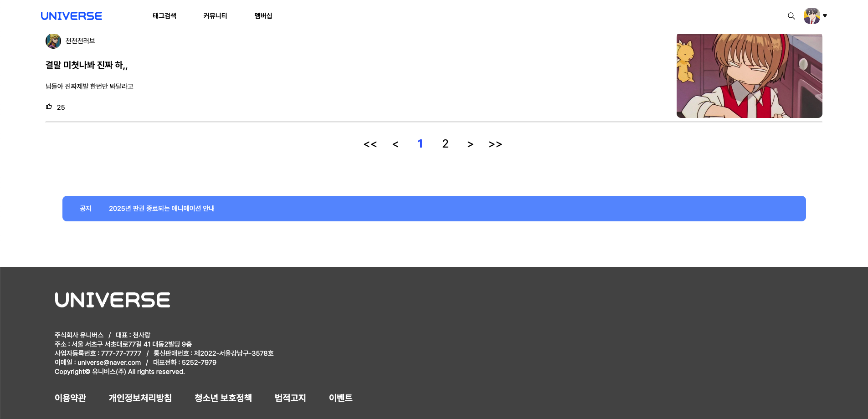Click the 대표 : 천사랑 footer text

pyautogui.click(x=133, y=335)
